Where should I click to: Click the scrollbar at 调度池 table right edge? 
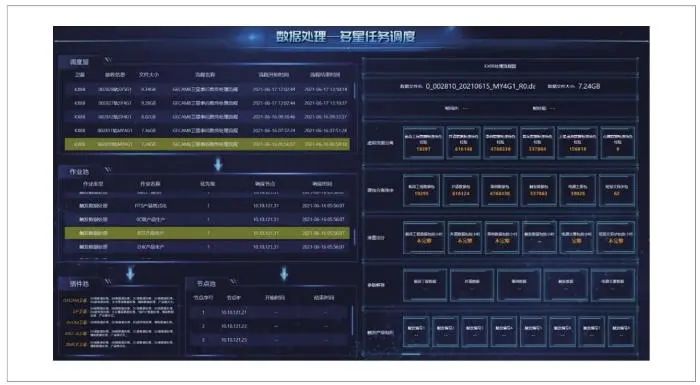pos(354,90)
